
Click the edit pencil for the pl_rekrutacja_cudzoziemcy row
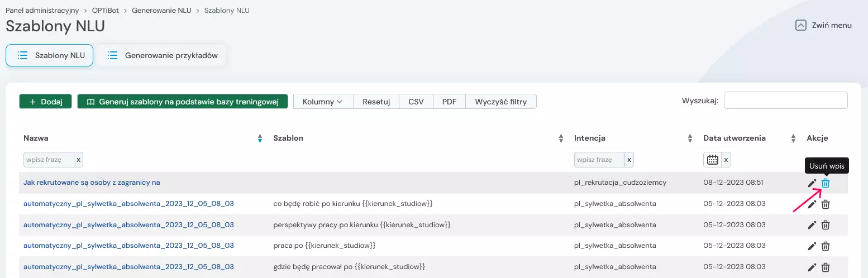pyautogui.click(x=812, y=183)
